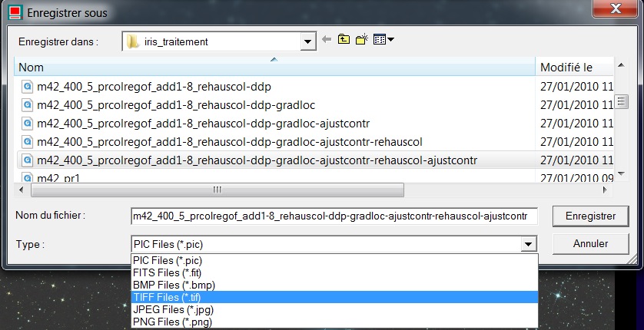The image size is (644, 330).
Task: Click in the Nom du fichier field
Action: [334, 216]
